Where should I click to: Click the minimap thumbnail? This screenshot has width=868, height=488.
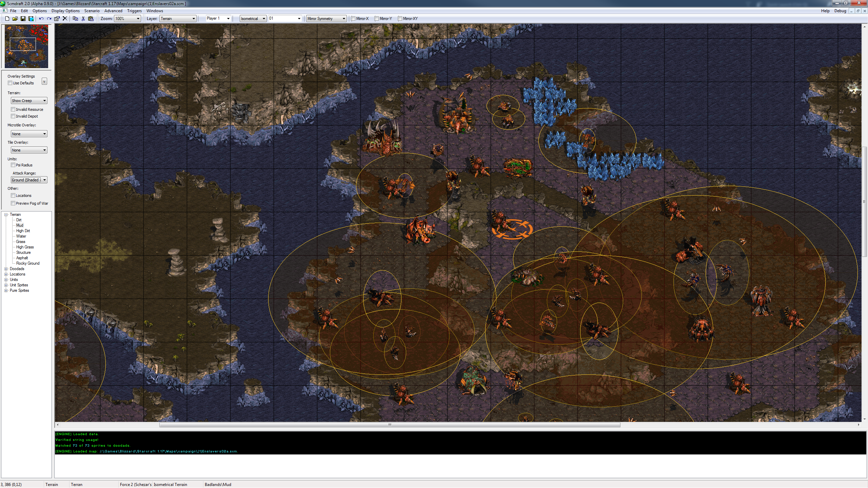coord(26,46)
